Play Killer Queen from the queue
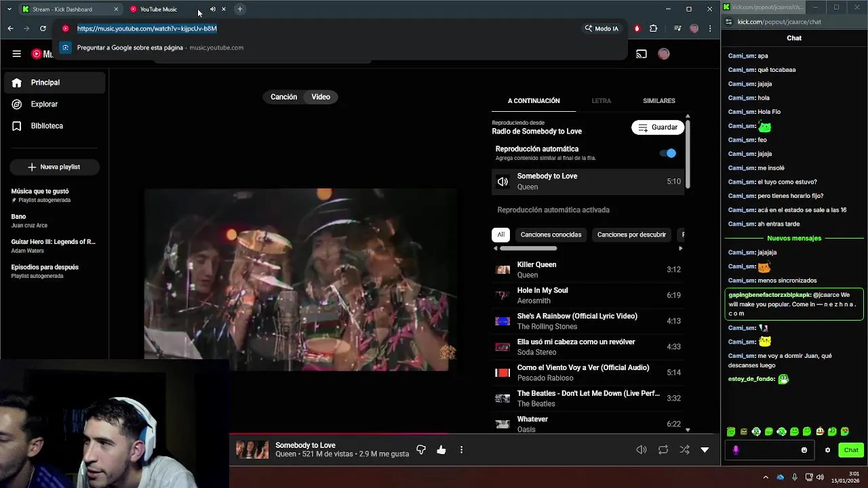This screenshot has height=488, width=868. pyautogui.click(x=587, y=270)
